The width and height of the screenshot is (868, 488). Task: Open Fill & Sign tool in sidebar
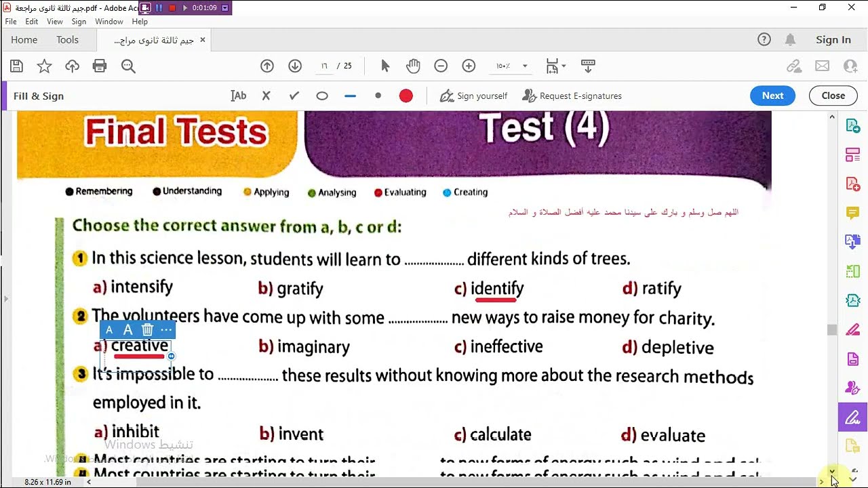tap(853, 417)
